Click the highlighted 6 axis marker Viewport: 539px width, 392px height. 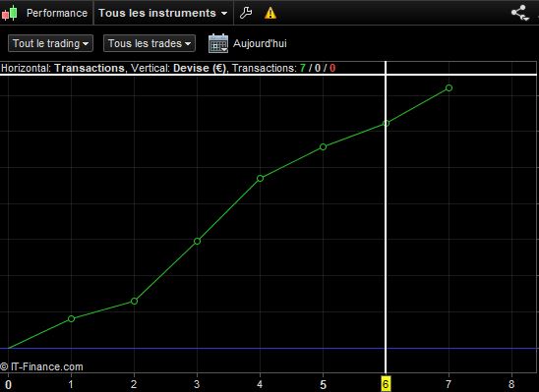pyautogui.click(x=386, y=384)
